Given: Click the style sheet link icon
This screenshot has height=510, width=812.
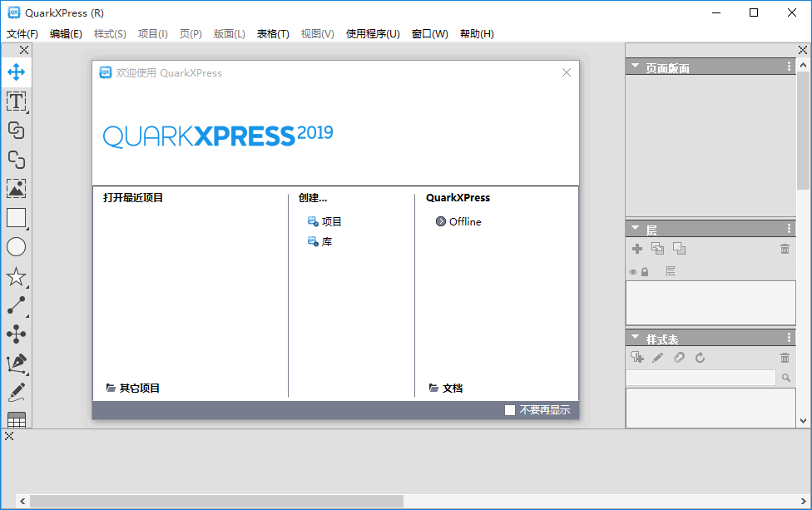Looking at the screenshot, I should (679, 357).
